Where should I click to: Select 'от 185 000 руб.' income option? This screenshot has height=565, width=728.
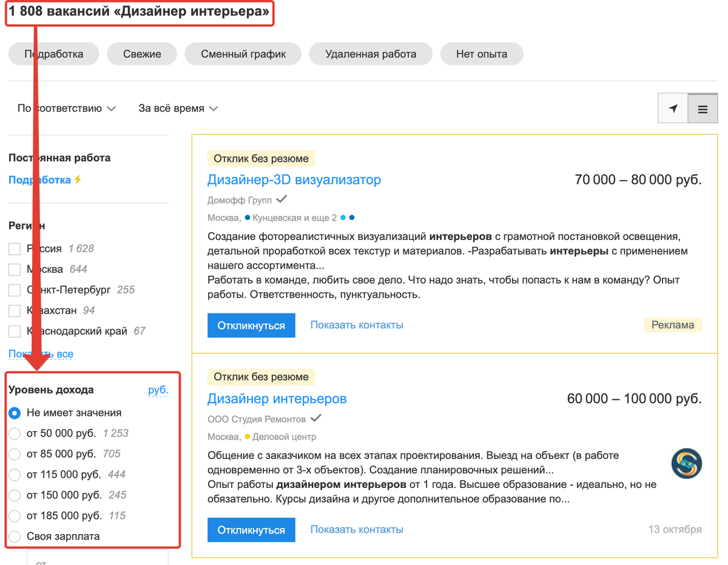pyautogui.click(x=15, y=516)
